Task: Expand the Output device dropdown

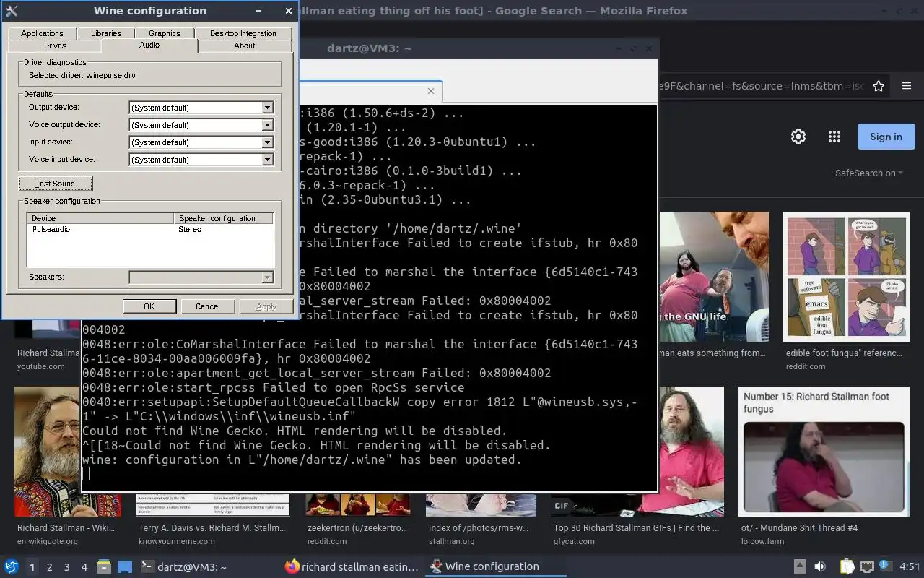Action: coord(267,108)
